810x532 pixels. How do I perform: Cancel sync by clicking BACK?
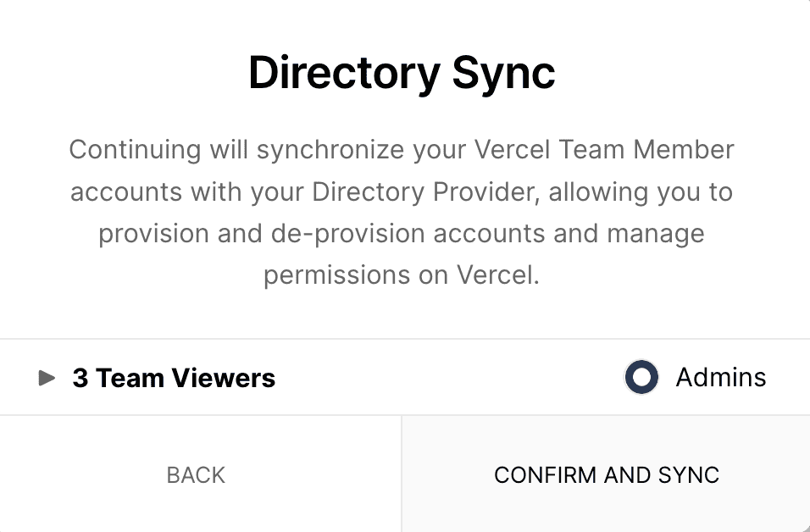pyautogui.click(x=195, y=475)
